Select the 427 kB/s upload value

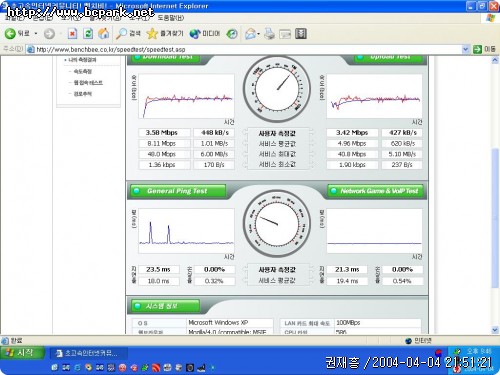point(402,133)
